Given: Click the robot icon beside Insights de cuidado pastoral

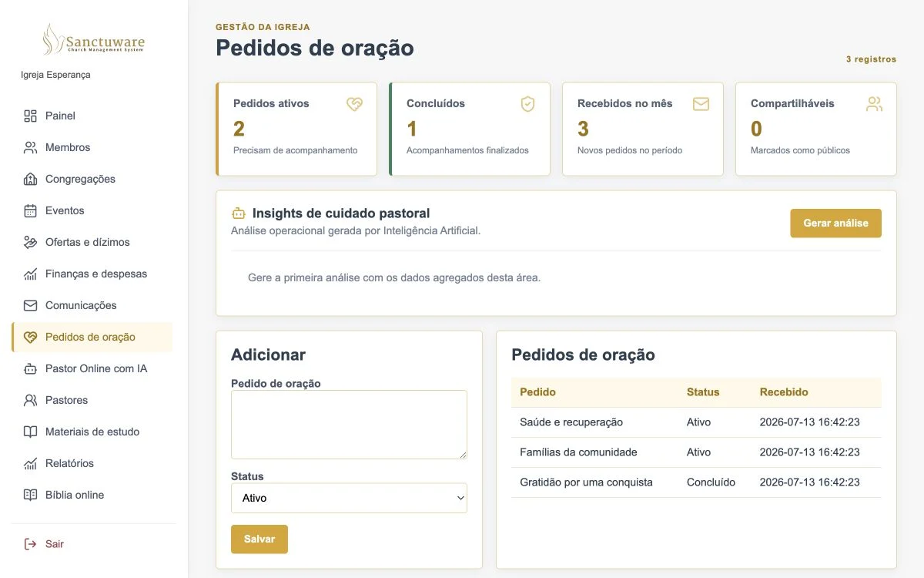Looking at the screenshot, I should click(239, 213).
